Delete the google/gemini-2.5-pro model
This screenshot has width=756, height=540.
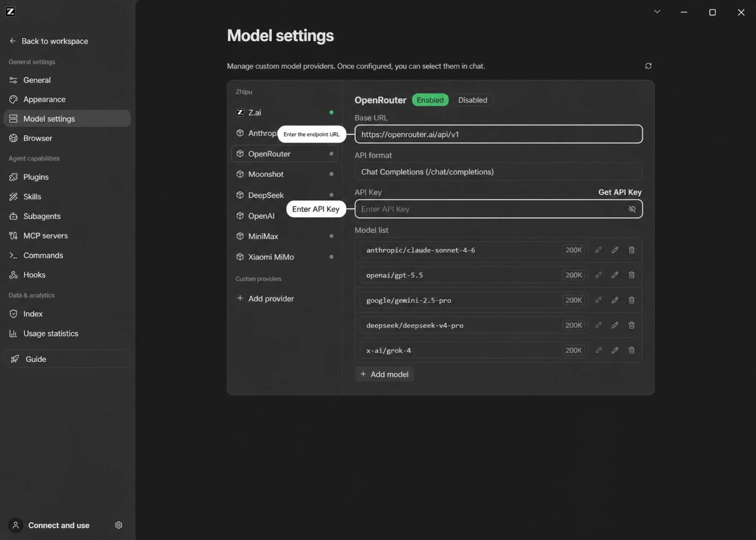click(x=631, y=300)
